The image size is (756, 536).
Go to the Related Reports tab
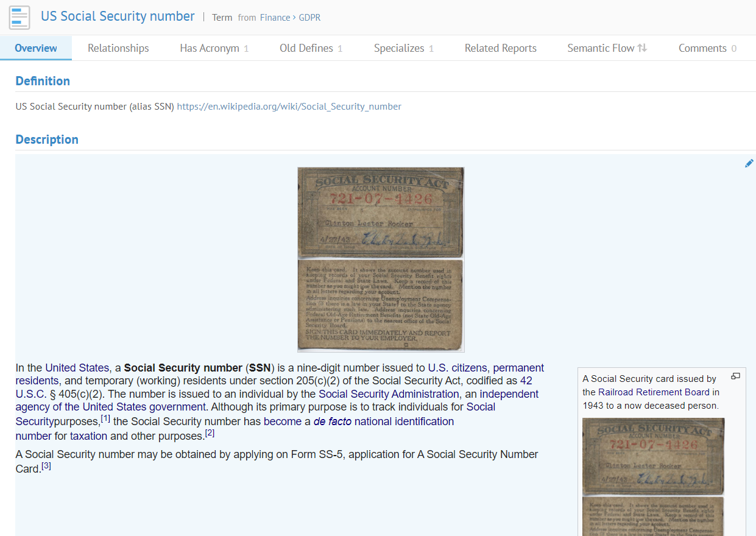point(500,48)
